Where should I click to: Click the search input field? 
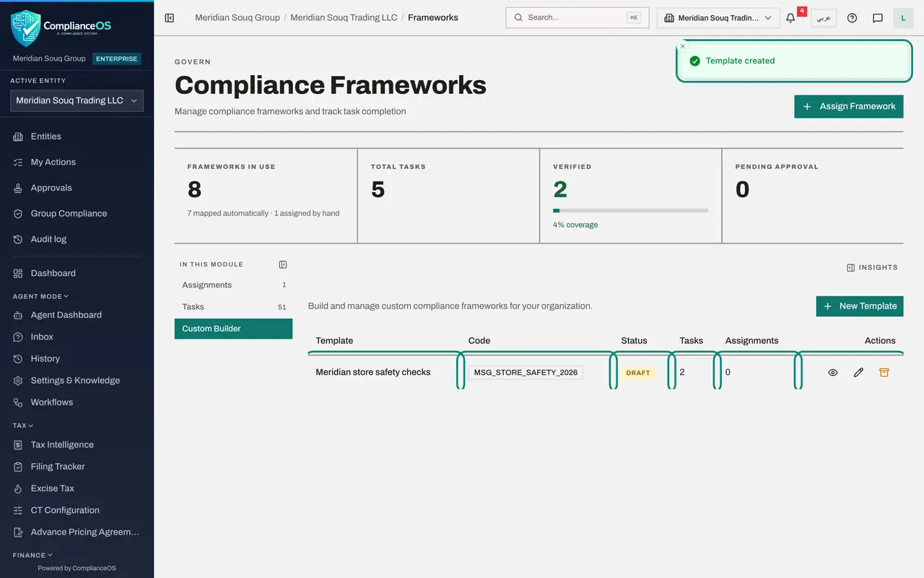[x=577, y=18]
